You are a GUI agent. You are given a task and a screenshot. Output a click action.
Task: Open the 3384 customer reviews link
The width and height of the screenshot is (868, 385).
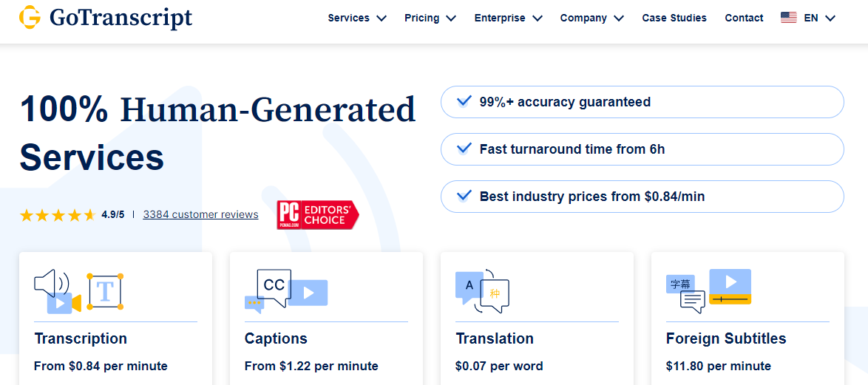point(200,214)
